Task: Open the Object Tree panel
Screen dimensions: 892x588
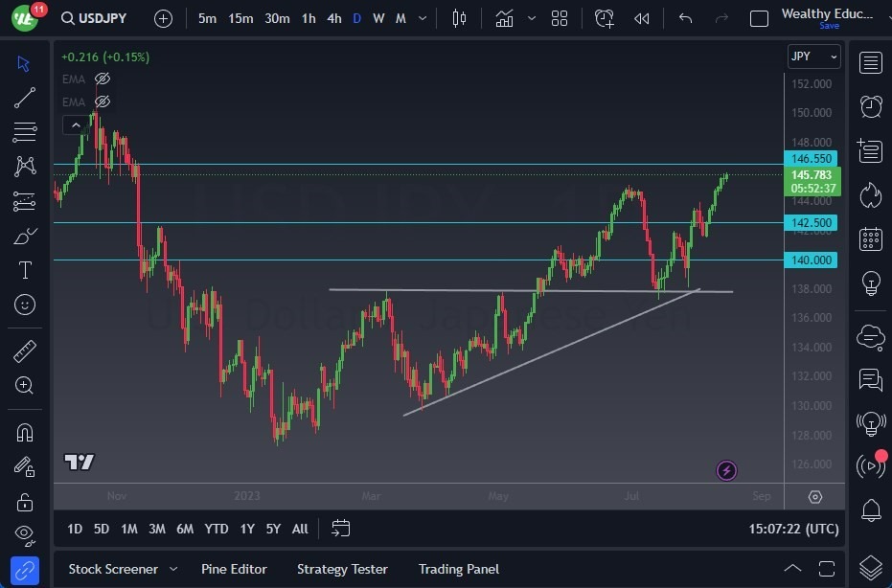Action: click(870, 566)
